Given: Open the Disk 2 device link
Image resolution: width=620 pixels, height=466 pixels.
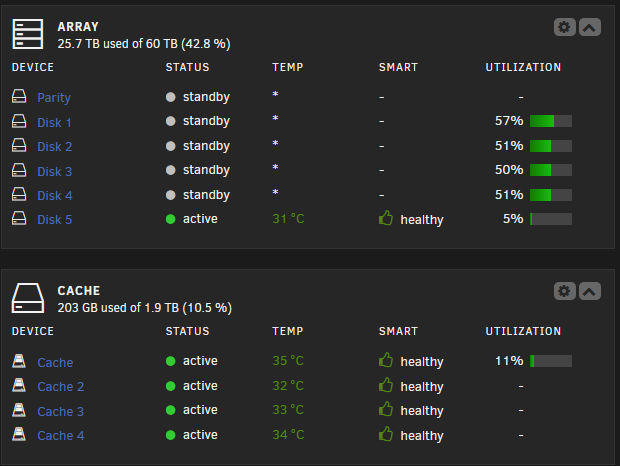Looking at the screenshot, I should pyautogui.click(x=55, y=147).
